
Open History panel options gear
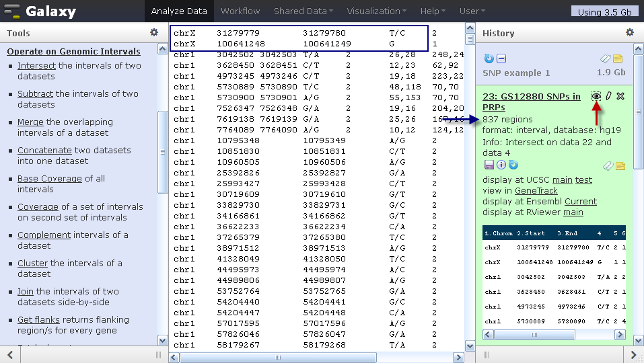pyautogui.click(x=630, y=32)
